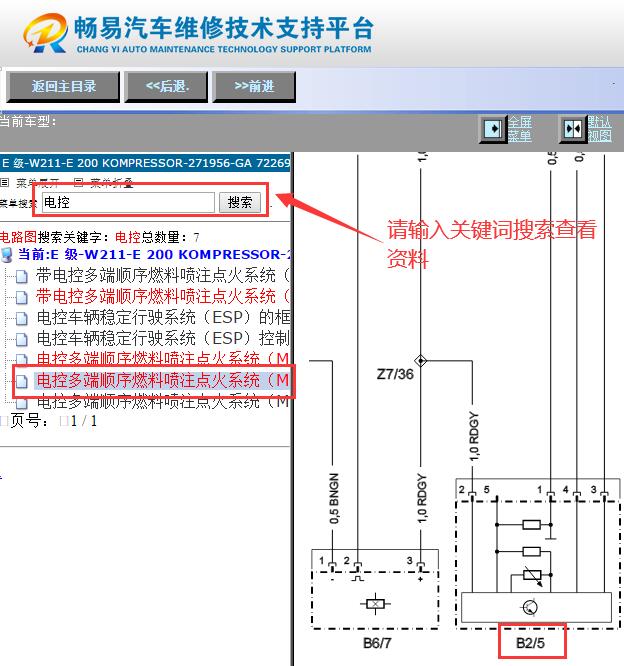Focus the 菜单搜索 field containing 电控

point(128,202)
